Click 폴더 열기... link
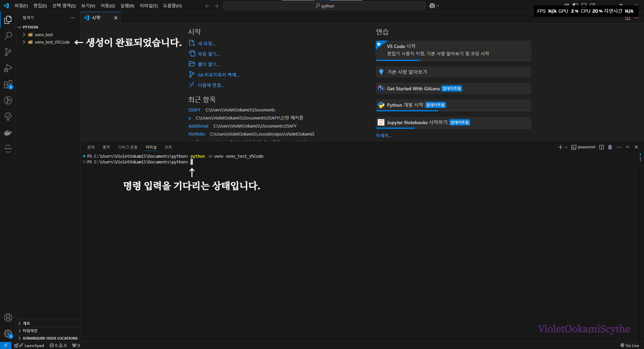644x349 pixels. 204,64
